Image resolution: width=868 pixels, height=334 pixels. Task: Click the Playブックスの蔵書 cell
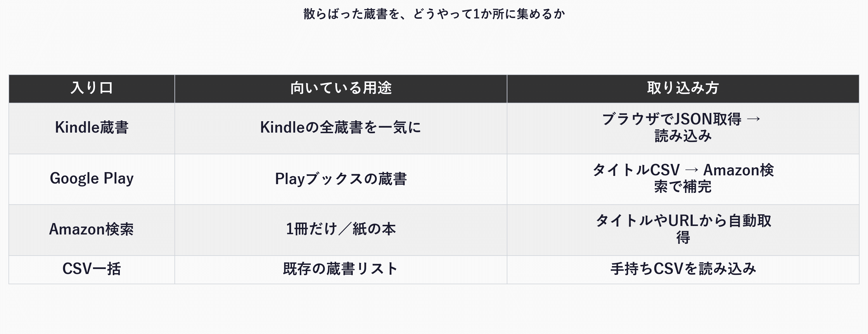(341, 179)
